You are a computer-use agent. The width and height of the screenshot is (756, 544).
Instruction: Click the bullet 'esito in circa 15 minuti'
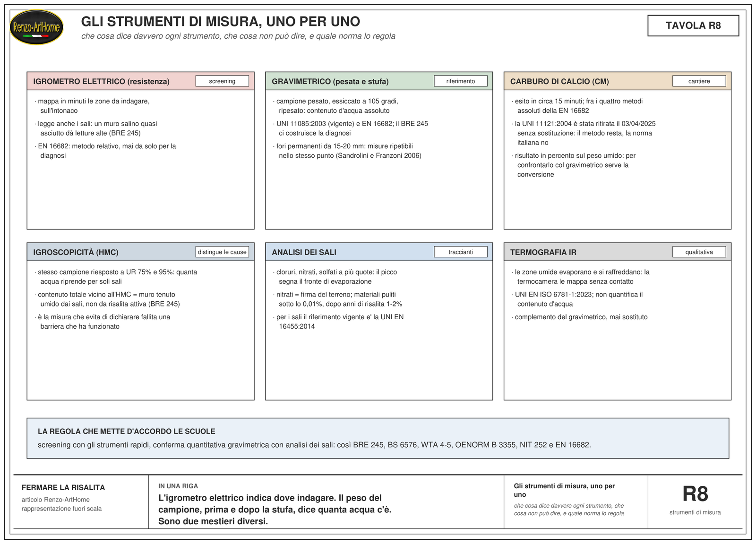(x=577, y=106)
